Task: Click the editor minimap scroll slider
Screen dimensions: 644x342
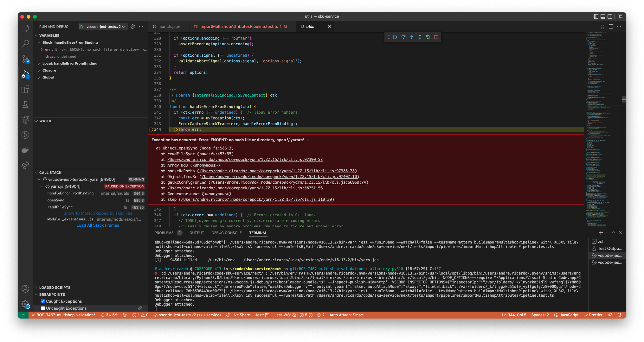Action: [624, 99]
